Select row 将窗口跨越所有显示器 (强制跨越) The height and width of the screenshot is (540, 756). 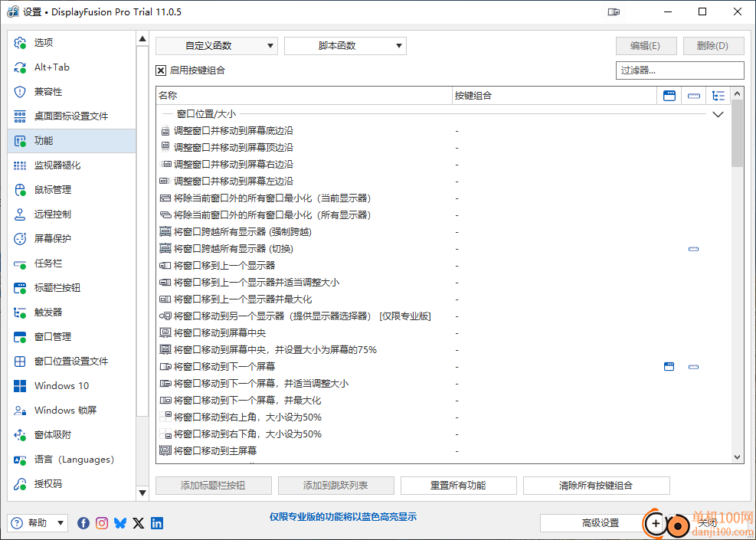click(x=443, y=232)
